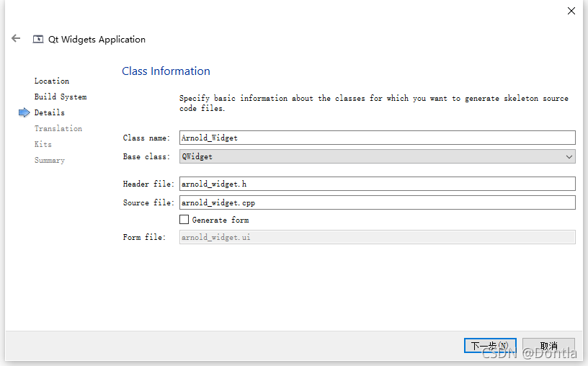Click the blue arrow marker beside Details
The height and width of the screenshot is (366, 588).
[24, 112]
